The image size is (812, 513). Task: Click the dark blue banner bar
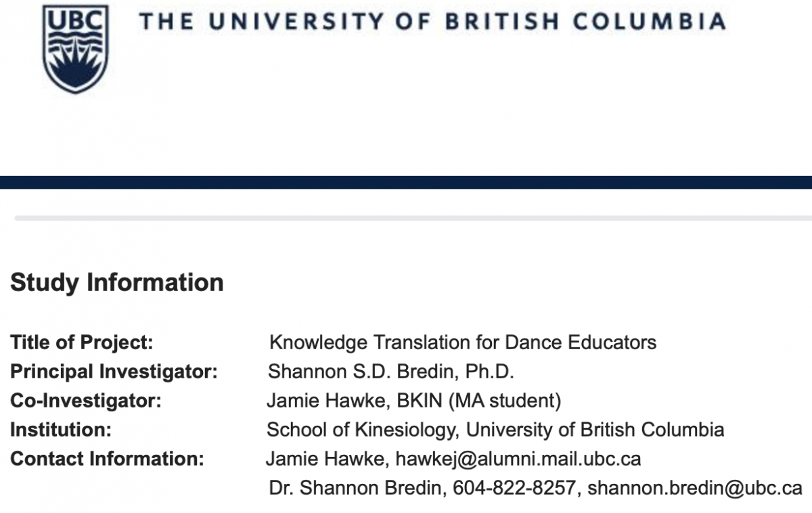(406, 182)
